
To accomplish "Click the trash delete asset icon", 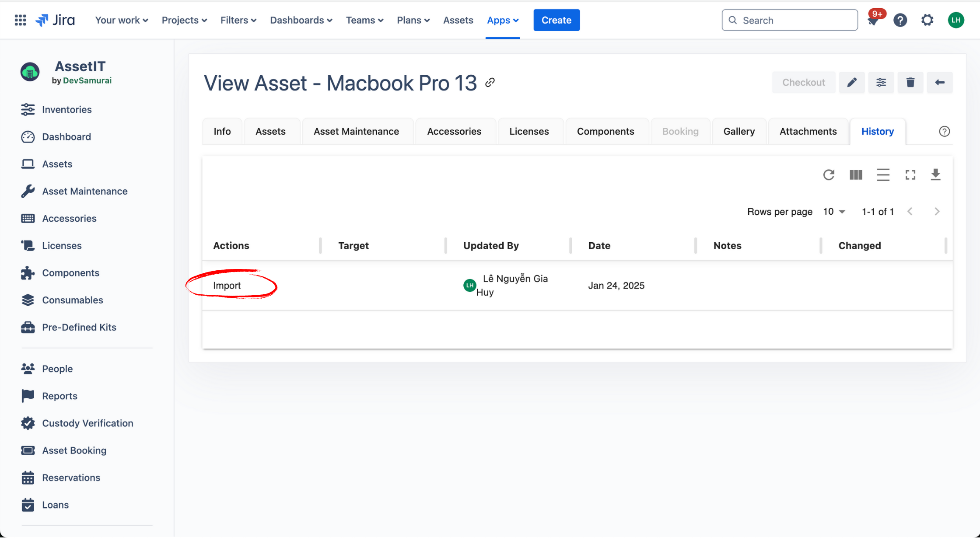I will (910, 82).
